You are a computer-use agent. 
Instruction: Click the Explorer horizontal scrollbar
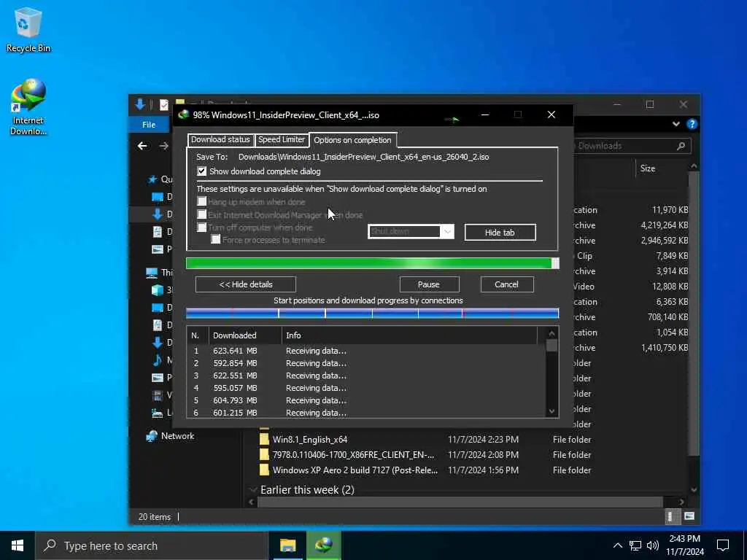(460, 502)
